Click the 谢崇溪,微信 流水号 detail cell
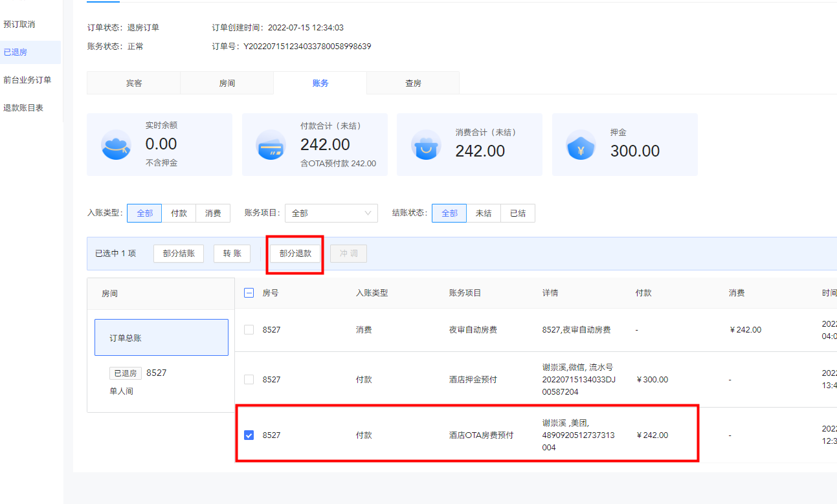Screen dimensions: 837x504 (579, 380)
